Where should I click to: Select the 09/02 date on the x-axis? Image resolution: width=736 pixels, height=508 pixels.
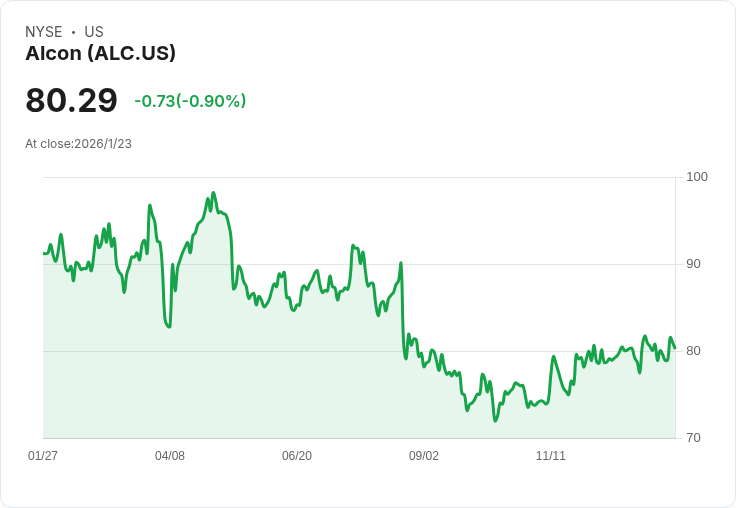click(x=424, y=456)
